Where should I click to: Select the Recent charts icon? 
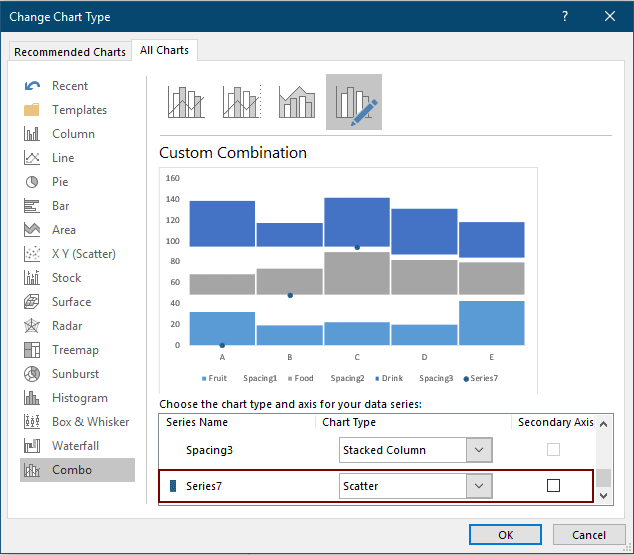tap(32, 86)
